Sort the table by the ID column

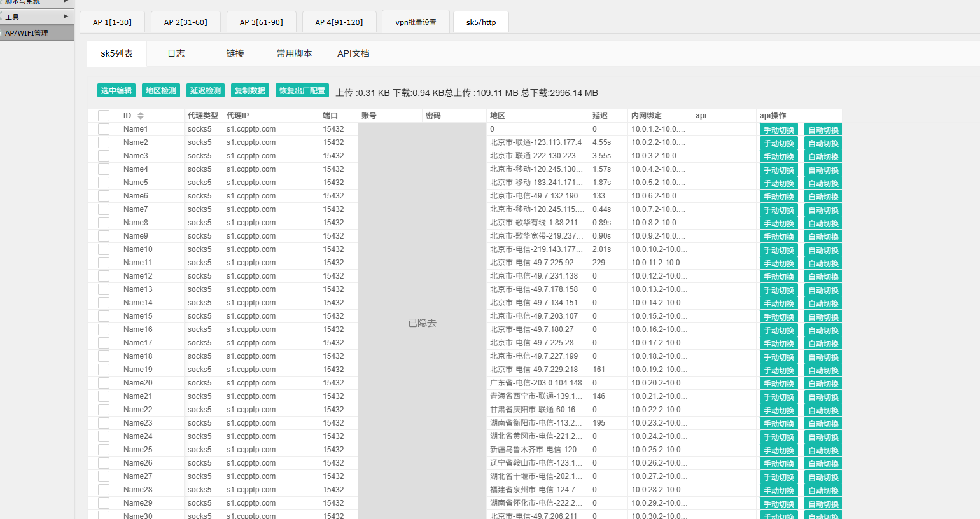141,116
